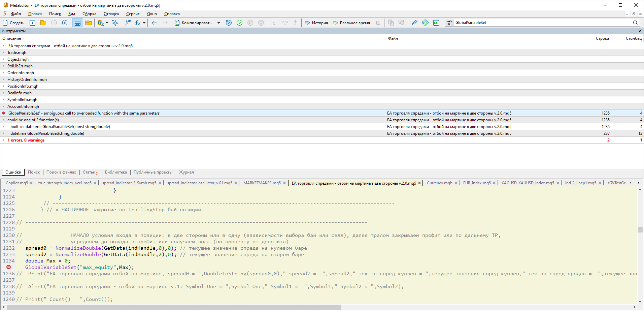Viewport: 644px width, 311px height.
Task: Open the Сервис menu
Action: click(x=133, y=14)
